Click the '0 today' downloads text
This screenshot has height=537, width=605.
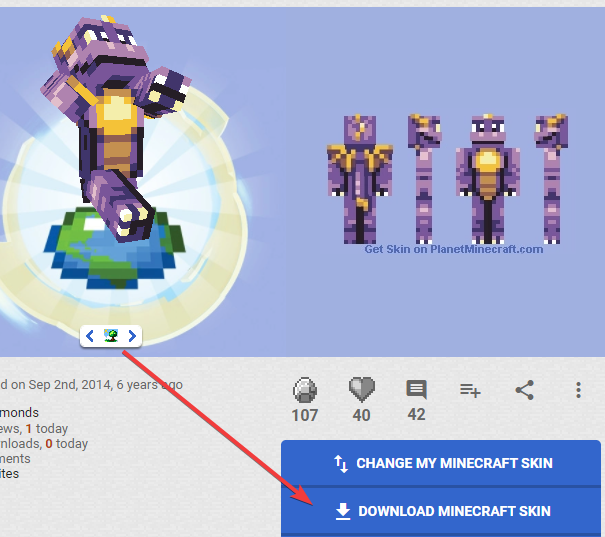point(67,444)
